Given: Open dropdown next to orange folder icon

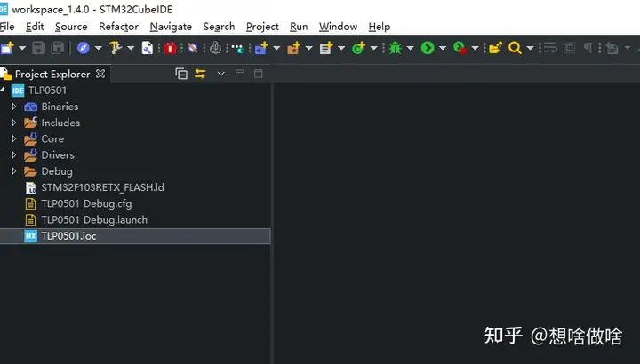Looking at the screenshot, I should pyautogui.click(x=309, y=48).
